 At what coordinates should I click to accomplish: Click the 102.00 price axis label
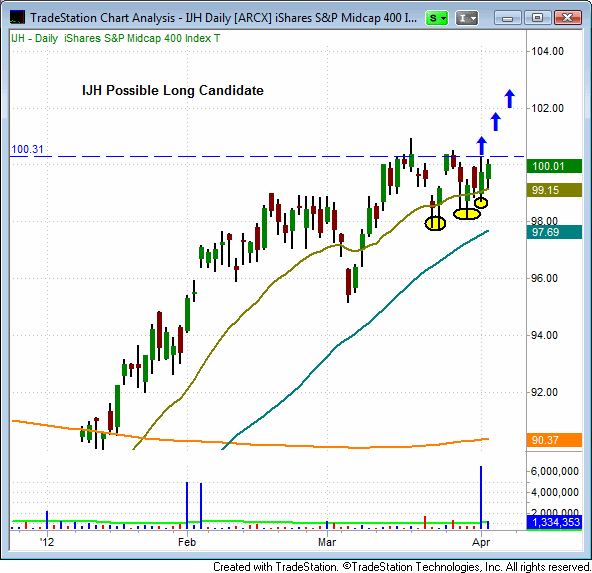547,108
